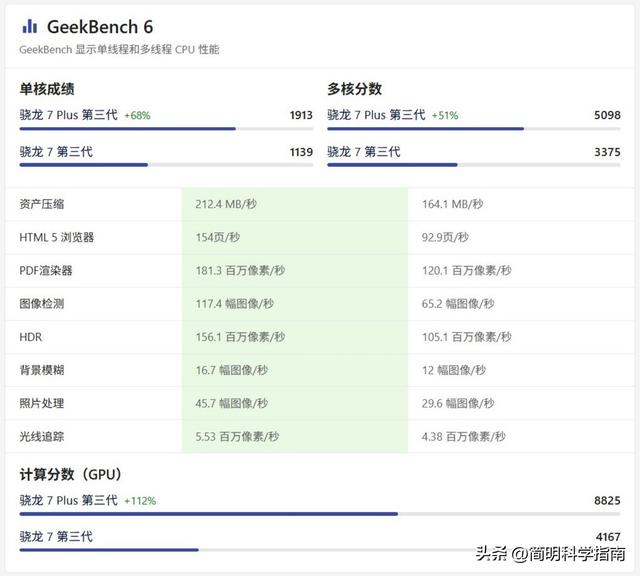Select the HDR row label

(x=31, y=337)
